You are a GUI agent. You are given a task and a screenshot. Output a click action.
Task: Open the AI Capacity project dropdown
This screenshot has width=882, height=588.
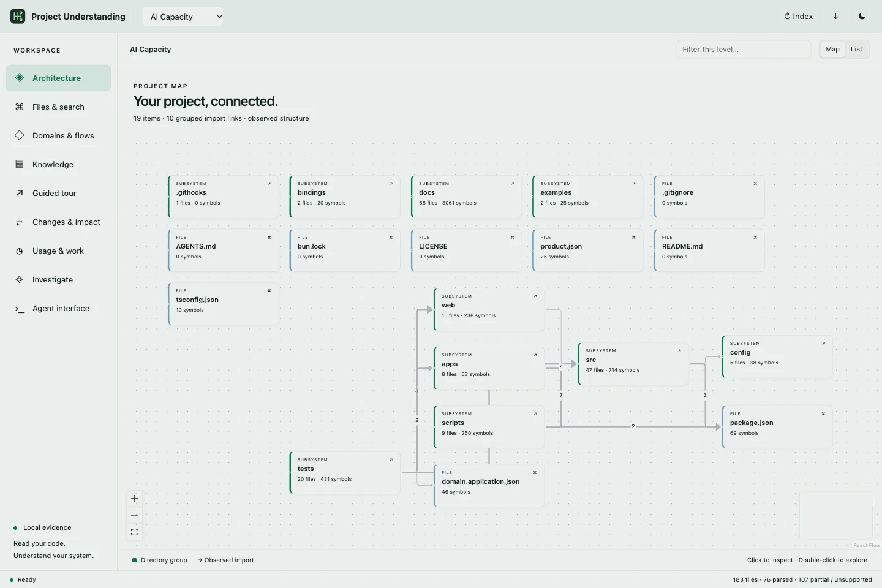[x=183, y=17]
